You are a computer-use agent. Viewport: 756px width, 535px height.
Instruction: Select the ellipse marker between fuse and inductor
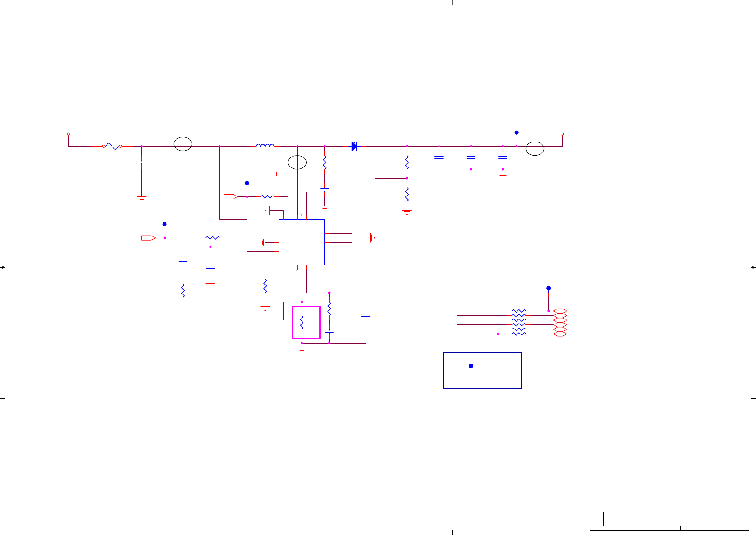(x=183, y=144)
